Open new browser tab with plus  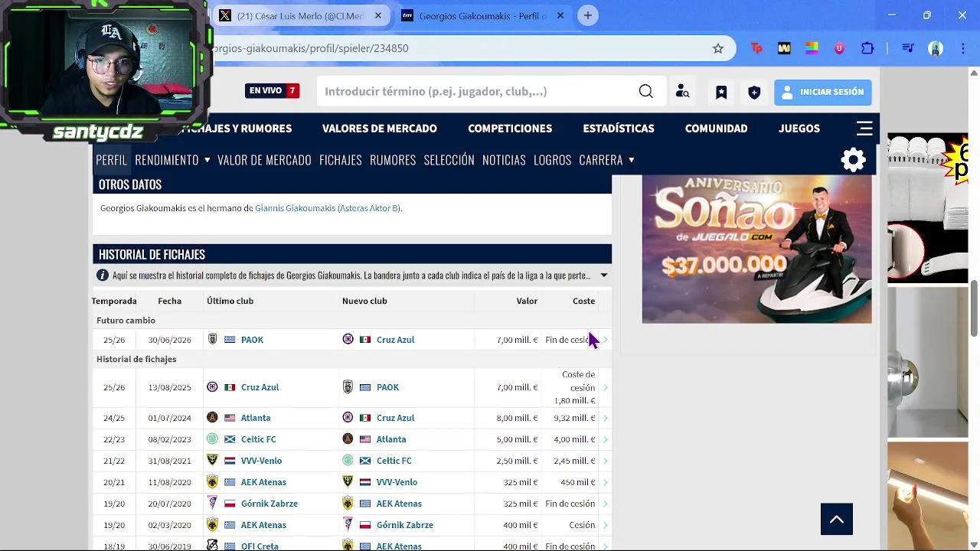587,15
